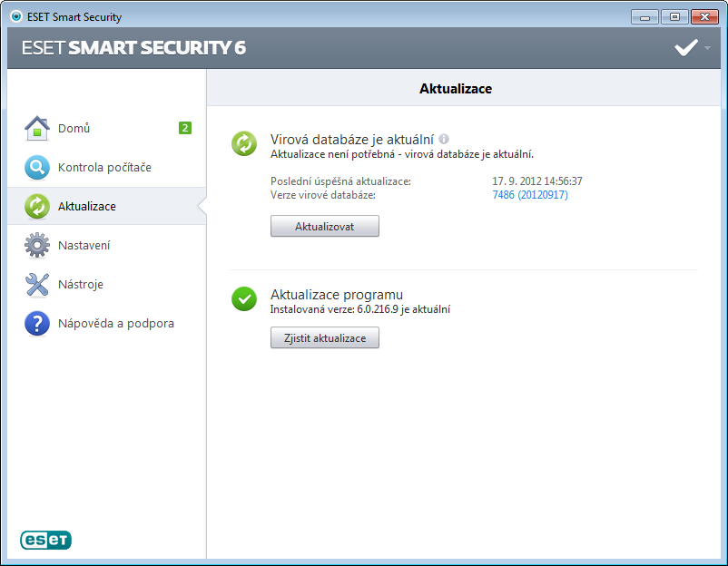The height and width of the screenshot is (566, 728).
Task: Click the ESET logo at bottom left
Action: 45,540
